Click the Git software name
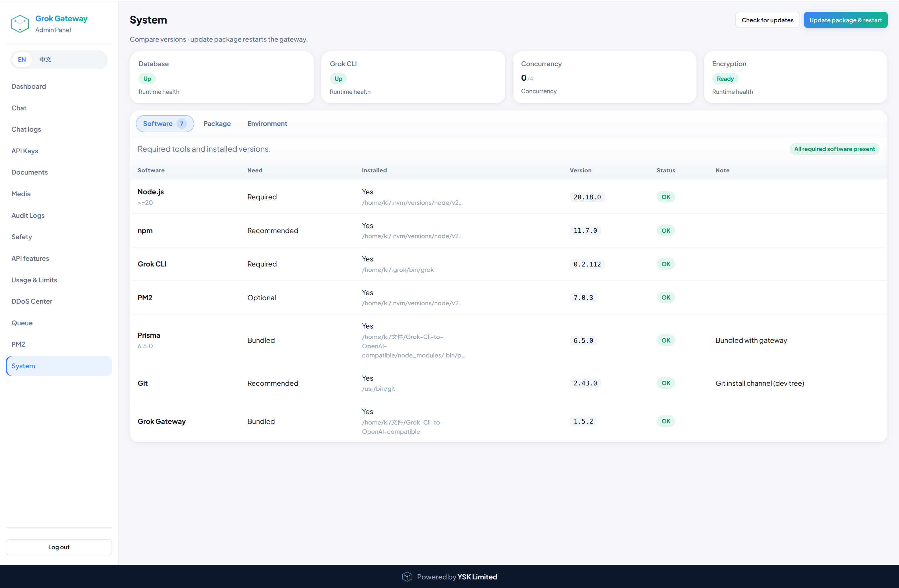This screenshot has width=899, height=588. coord(143,383)
